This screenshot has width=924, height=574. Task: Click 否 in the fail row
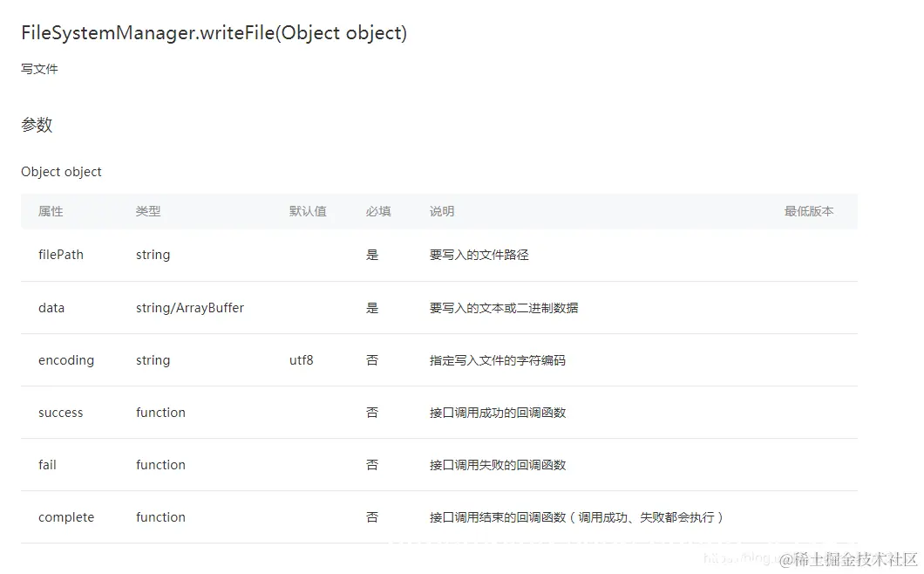point(372,465)
